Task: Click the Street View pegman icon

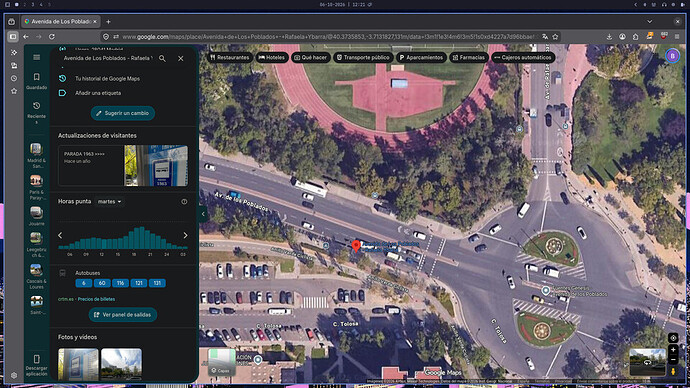Action: point(673,371)
